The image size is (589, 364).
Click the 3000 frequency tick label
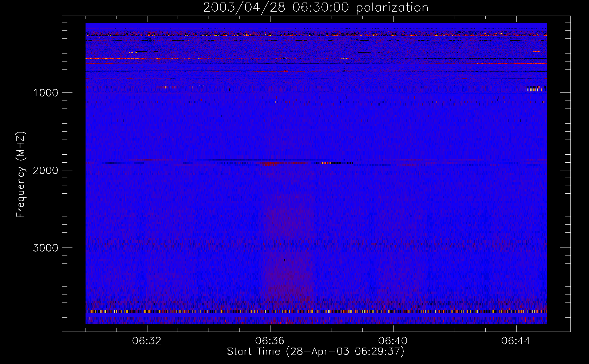(x=46, y=248)
